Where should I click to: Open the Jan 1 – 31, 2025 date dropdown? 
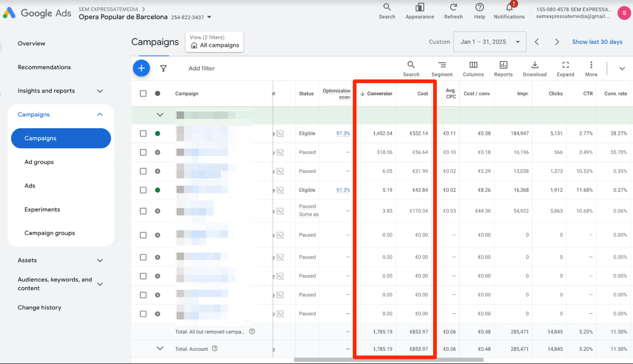pos(490,42)
